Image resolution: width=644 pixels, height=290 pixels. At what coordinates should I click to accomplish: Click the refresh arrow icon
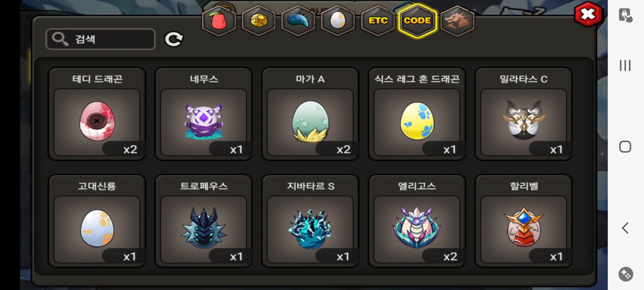(174, 39)
